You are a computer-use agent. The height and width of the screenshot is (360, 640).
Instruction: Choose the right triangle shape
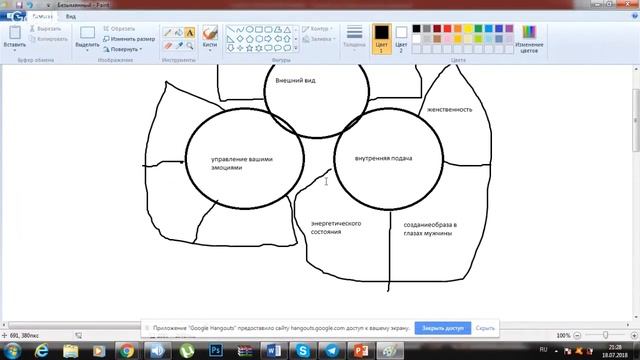[x=231, y=39]
